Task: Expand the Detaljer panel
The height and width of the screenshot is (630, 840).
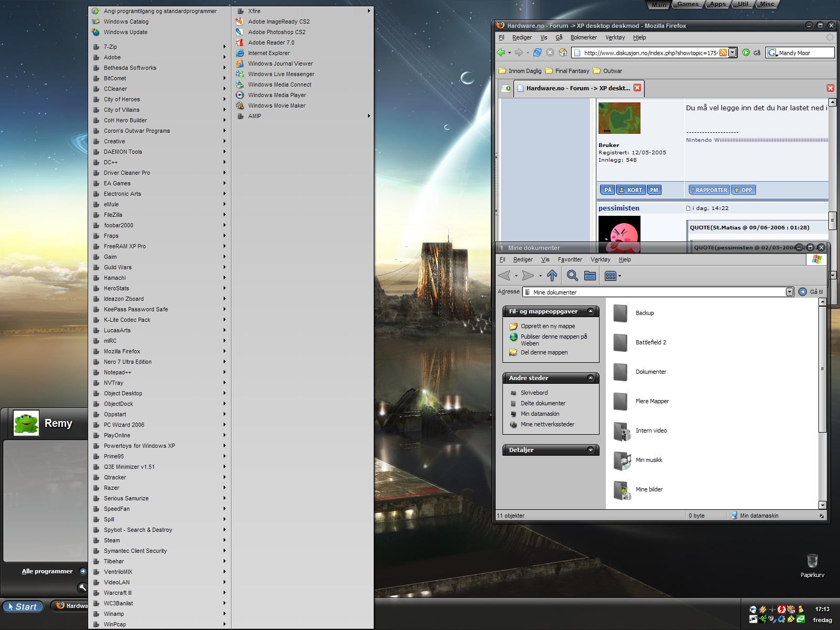Action: (591, 450)
